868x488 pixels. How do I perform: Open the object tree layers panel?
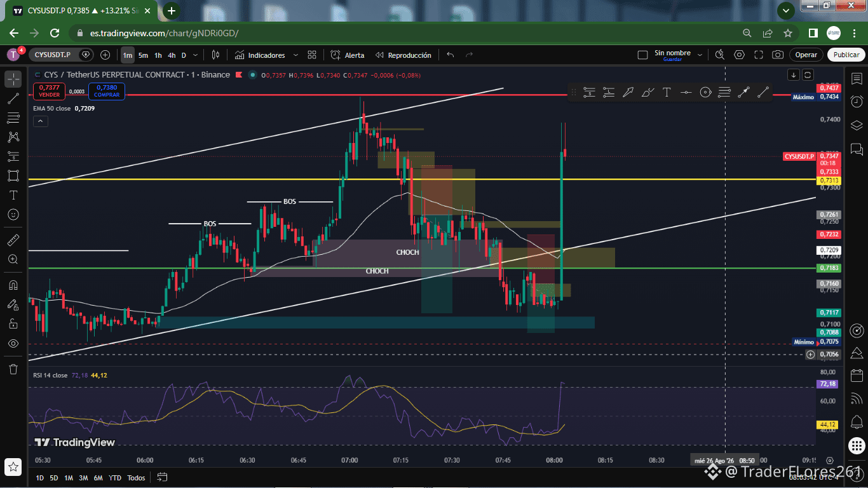(857, 125)
